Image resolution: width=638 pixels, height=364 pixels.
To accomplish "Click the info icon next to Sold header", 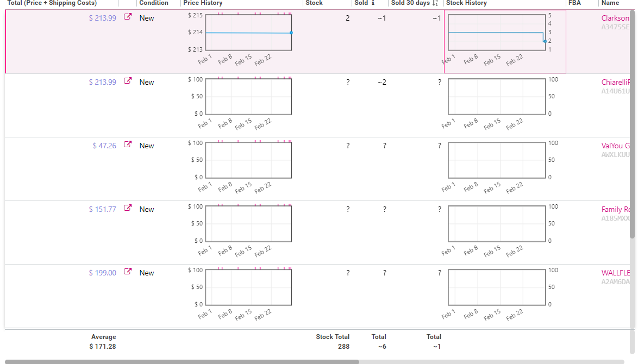I will tap(373, 3).
